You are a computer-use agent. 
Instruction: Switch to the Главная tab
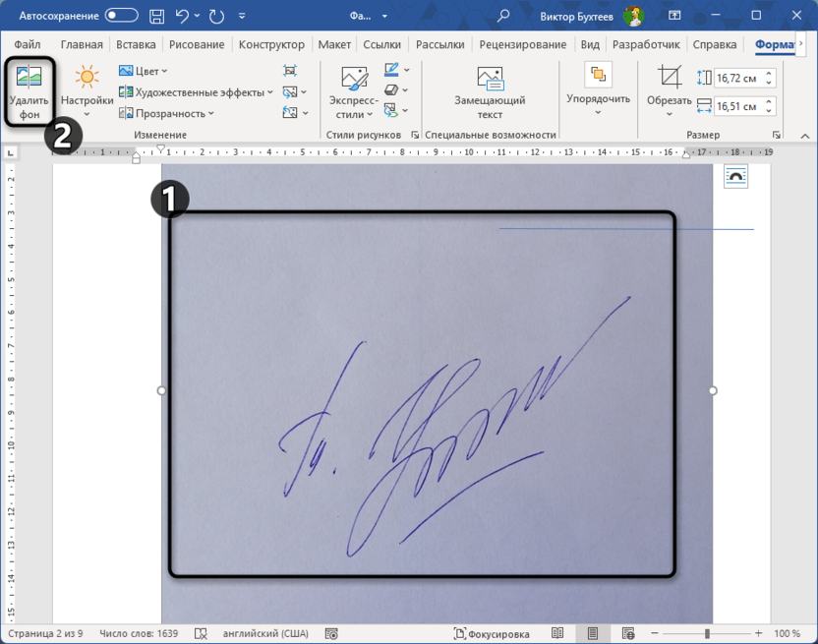coord(82,45)
